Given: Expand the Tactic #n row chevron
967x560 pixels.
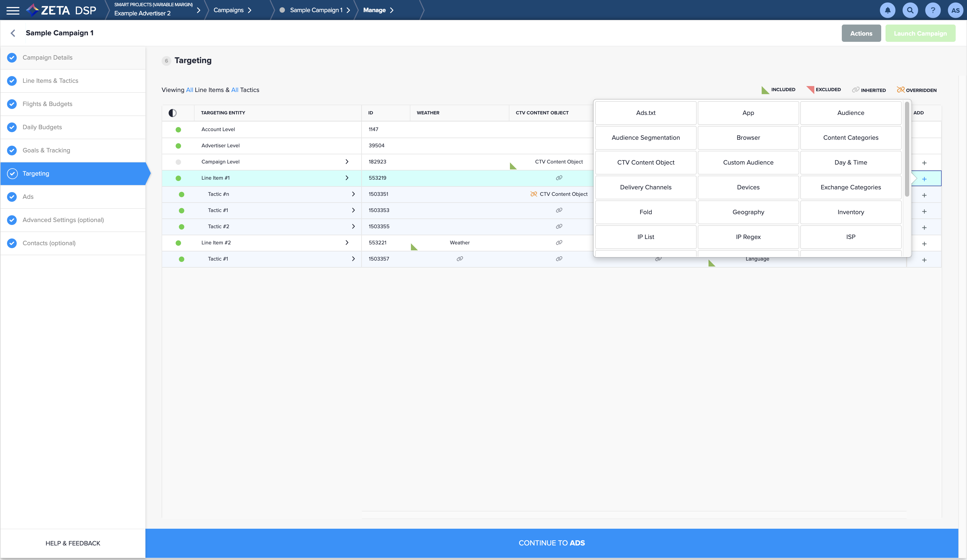Looking at the screenshot, I should pyautogui.click(x=353, y=194).
